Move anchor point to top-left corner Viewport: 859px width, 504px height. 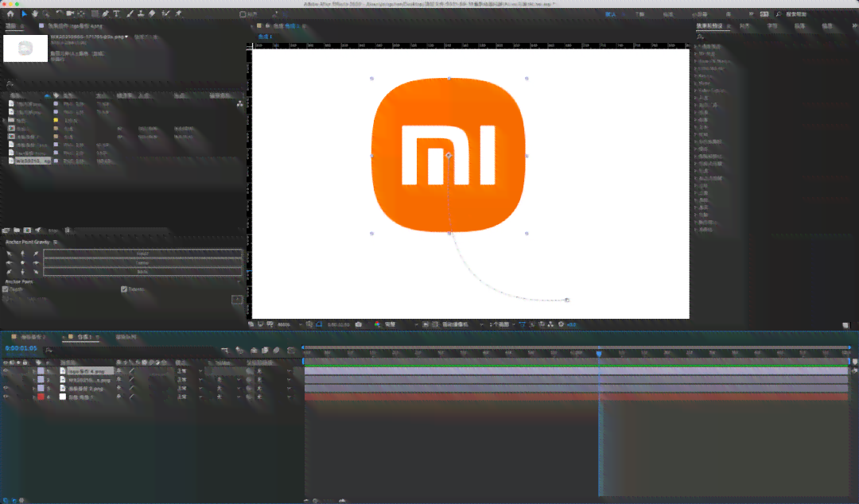pyautogui.click(x=10, y=254)
